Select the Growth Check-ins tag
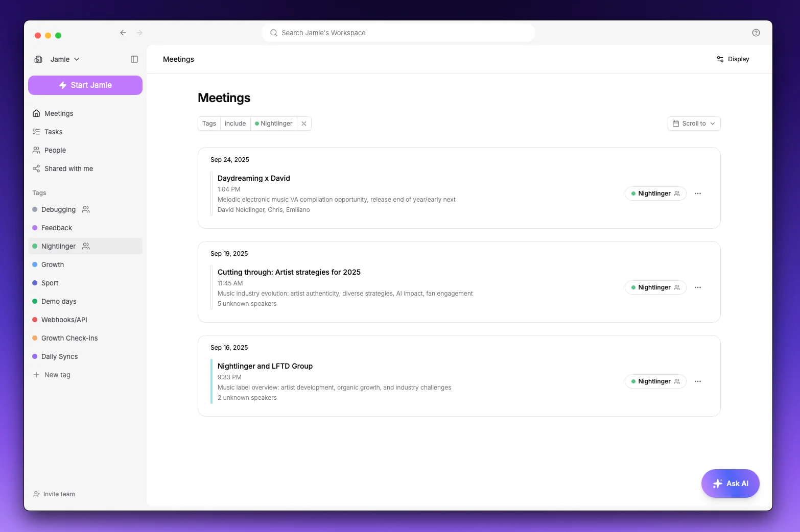800x532 pixels. tap(85, 338)
